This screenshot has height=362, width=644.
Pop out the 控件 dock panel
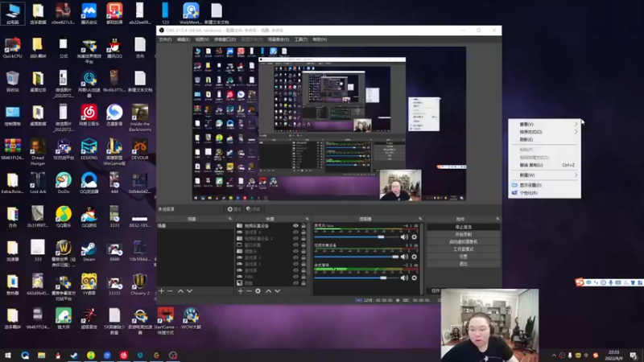pos(497,219)
